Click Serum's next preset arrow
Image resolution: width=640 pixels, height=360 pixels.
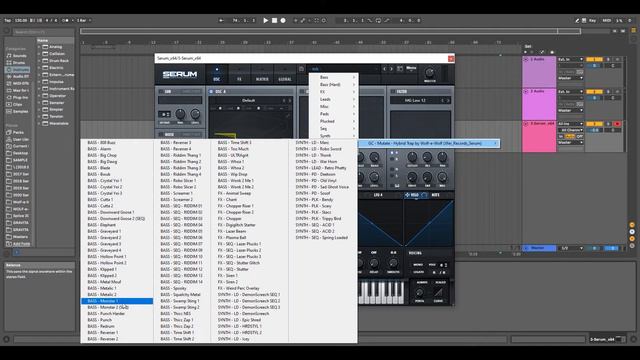click(x=391, y=69)
